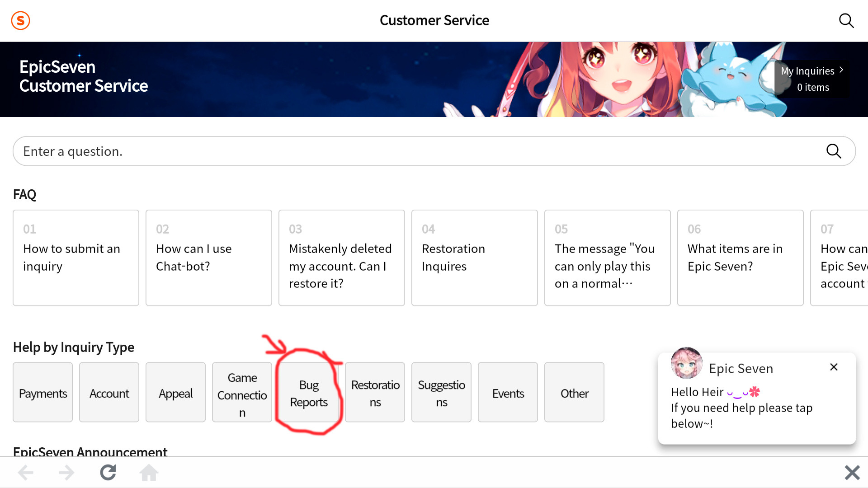Open FAQ 04 Restoration Inquires
The height and width of the screenshot is (488, 868).
[475, 258]
